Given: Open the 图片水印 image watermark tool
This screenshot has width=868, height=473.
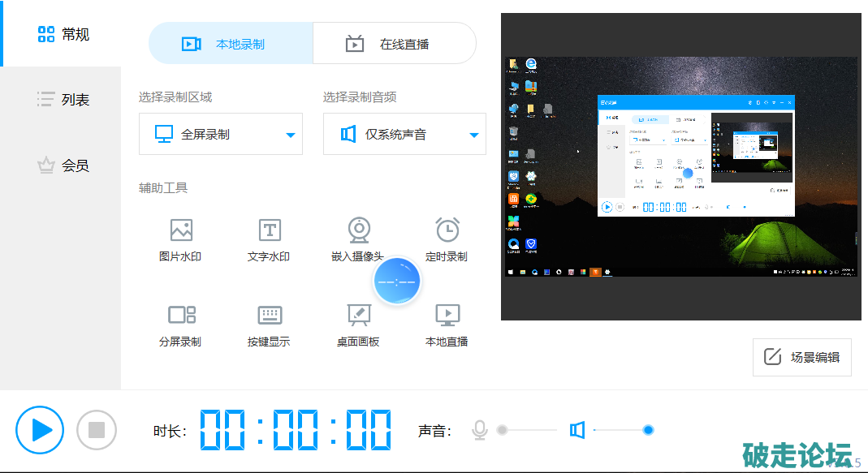Looking at the screenshot, I should coord(180,239).
